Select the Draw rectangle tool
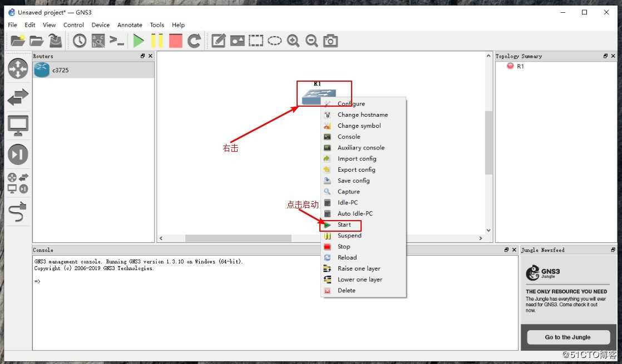The image size is (622, 364). point(256,41)
